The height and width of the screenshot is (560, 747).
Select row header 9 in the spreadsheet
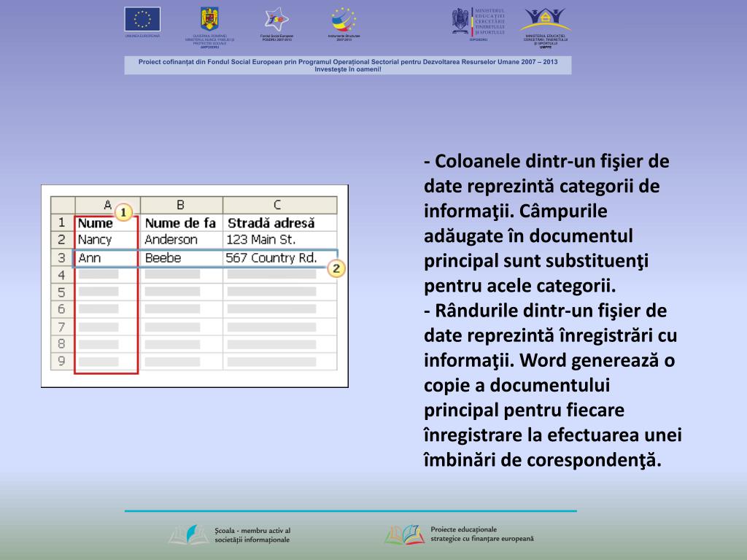63,361
